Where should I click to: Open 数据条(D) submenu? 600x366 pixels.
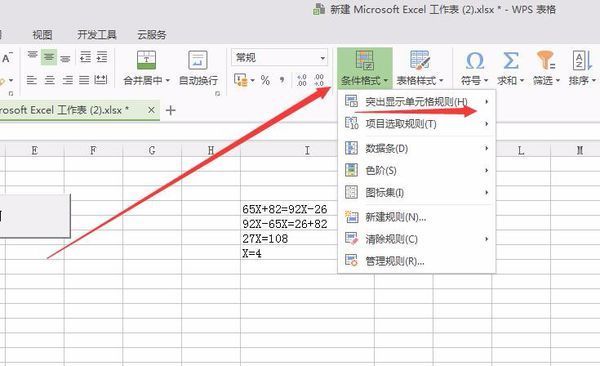(x=417, y=148)
